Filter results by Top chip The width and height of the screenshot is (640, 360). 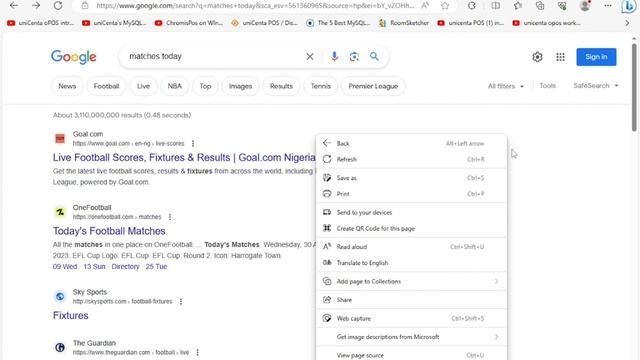pyautogui.click(x=205, y=86)
